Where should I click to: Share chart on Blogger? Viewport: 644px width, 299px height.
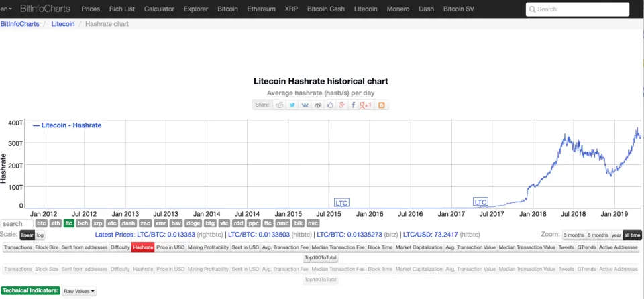pos(382,105)
